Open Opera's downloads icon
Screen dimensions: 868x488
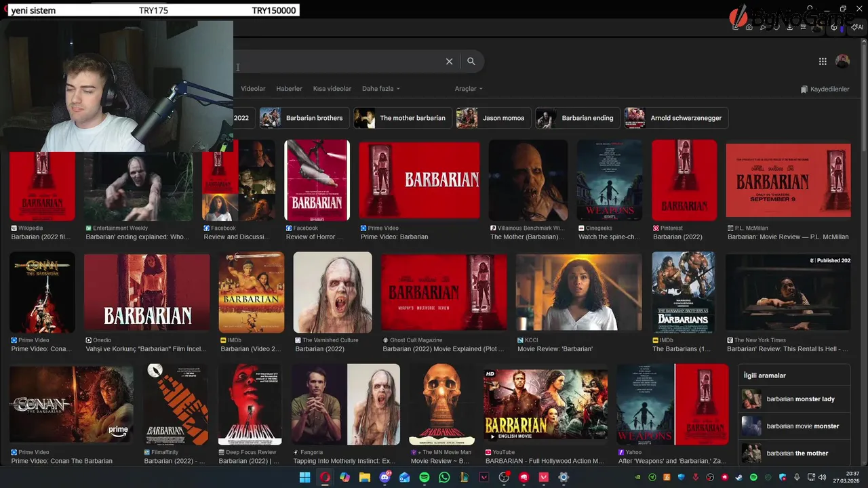[x=790, y=27]
